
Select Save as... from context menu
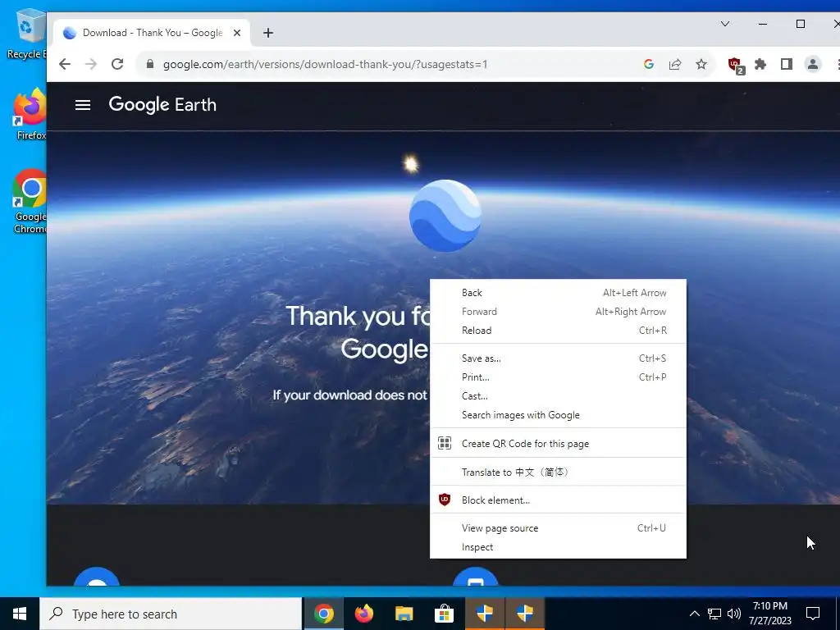pyautogui.click(x=558, y=358)
